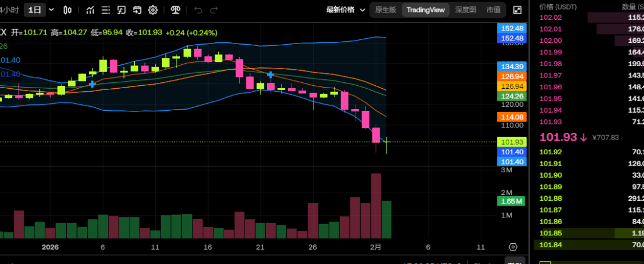The image size is (644, 264).
Task: Open the hexagon axis settings icon
Action: 512,247
